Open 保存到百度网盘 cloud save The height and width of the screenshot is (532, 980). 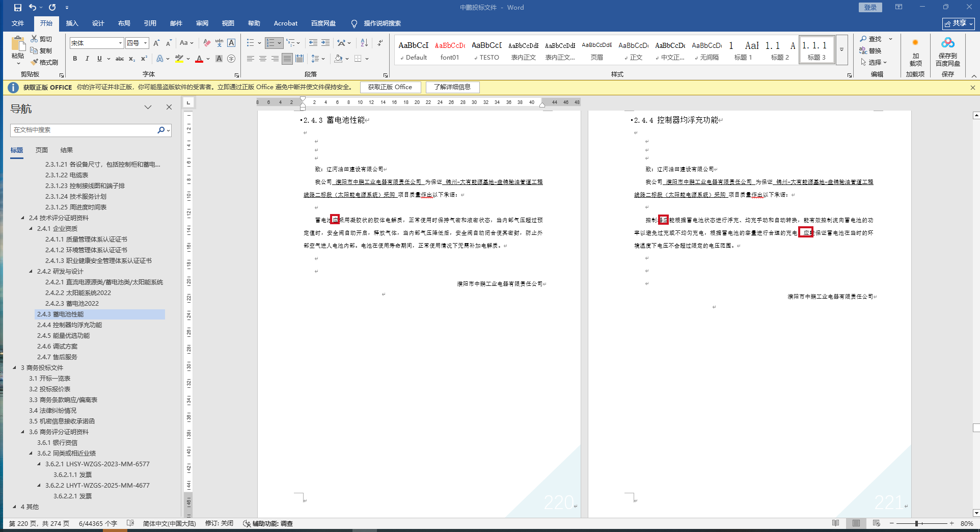(x=948, y=51)
